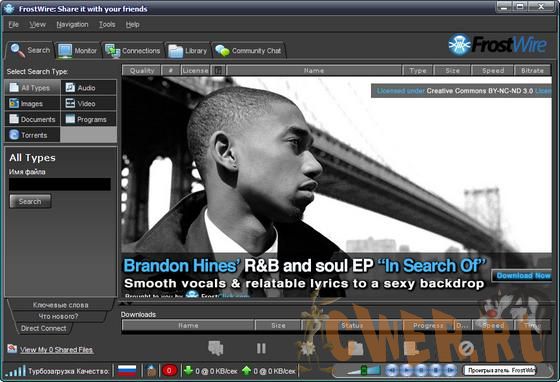
Task: Pause the selected download
Action: click(261, 348)
